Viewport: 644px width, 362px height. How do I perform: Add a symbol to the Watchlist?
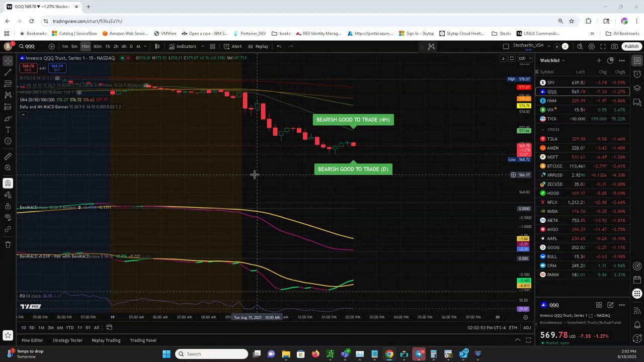[x=599, y=60]
